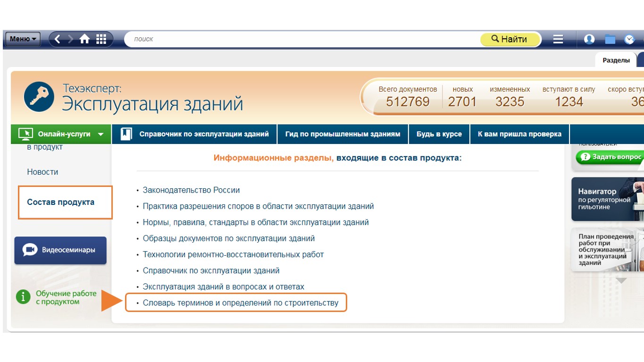Click the green Задать вопрос button

click(x=610, y=157)
